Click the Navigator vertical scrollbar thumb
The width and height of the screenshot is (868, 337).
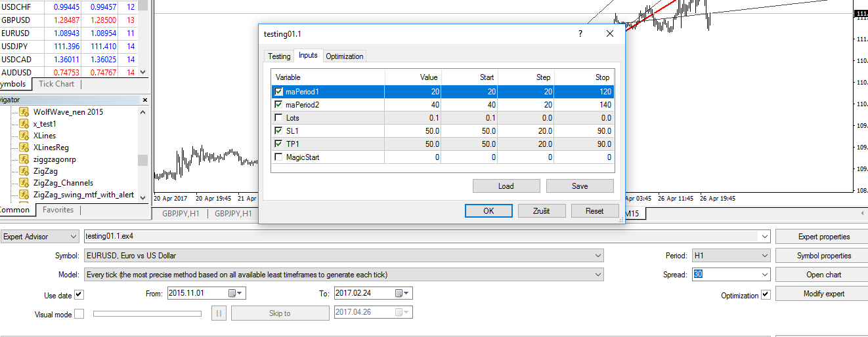142,161
